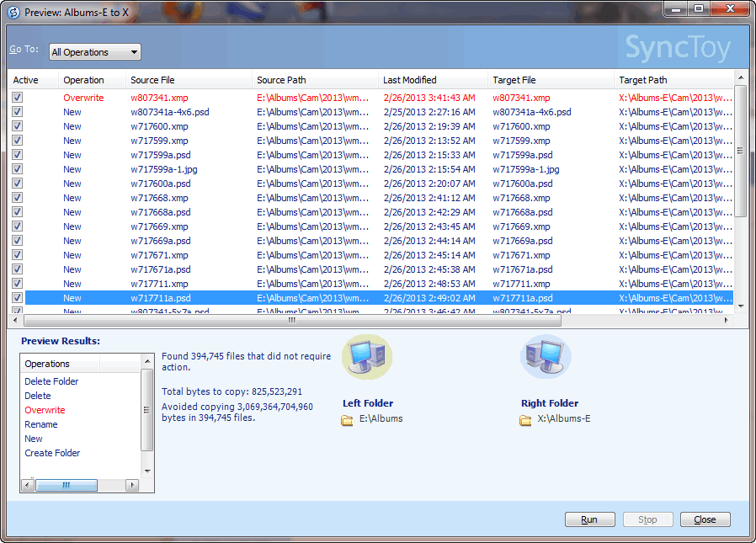Select Delete in the Operations list

38,396
